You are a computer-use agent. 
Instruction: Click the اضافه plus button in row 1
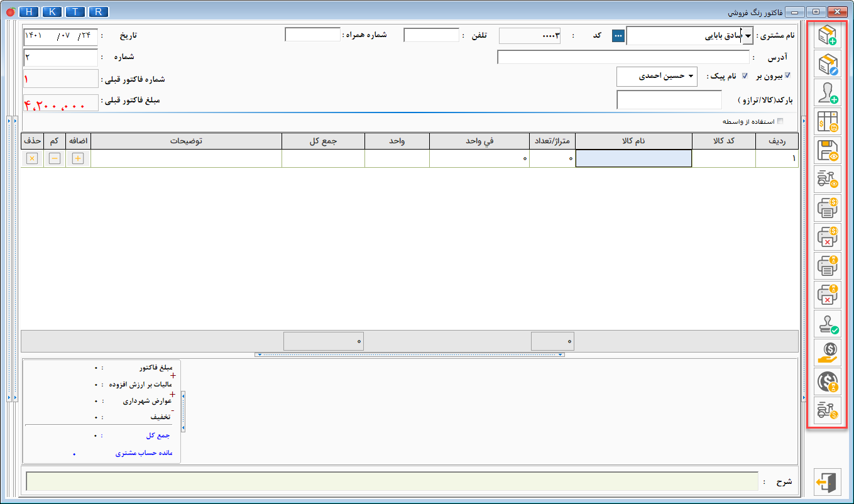pyautogui.click(x=78, y=158)
